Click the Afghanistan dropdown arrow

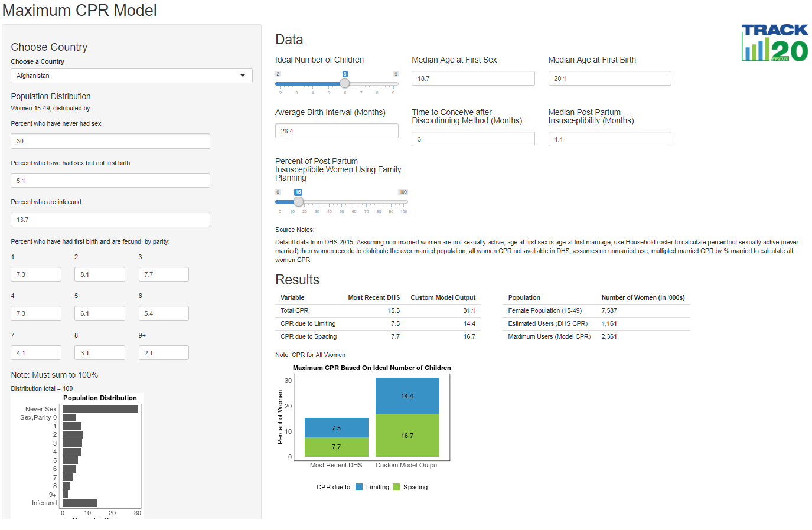[x=242, y=76]
